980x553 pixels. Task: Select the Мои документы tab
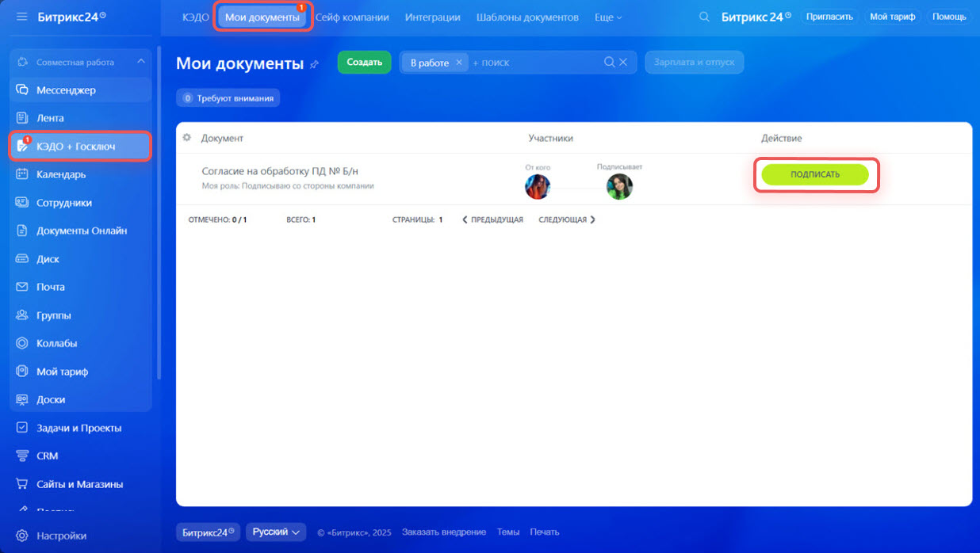click(262, 17)
